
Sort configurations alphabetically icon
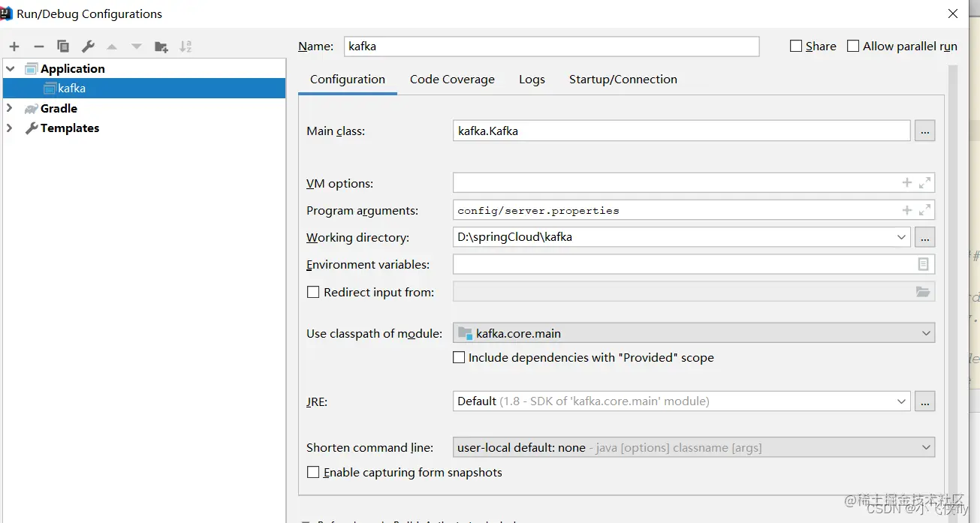coord(186,47)
